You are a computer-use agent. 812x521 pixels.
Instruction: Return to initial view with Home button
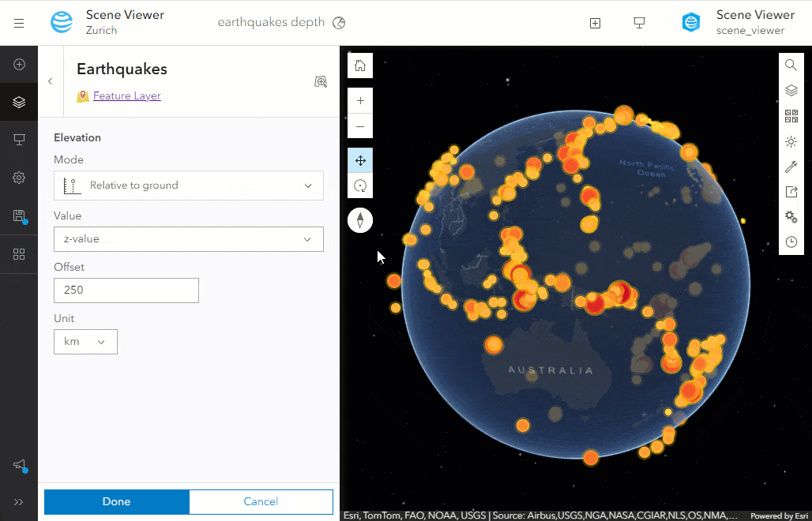[359, 66]
